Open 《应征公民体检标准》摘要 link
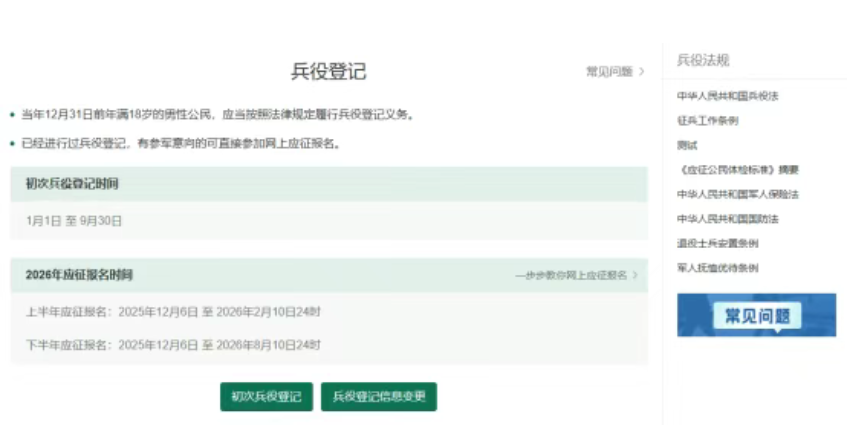The image size is (851, 435). pyautogui.click(x=737, y=170)
